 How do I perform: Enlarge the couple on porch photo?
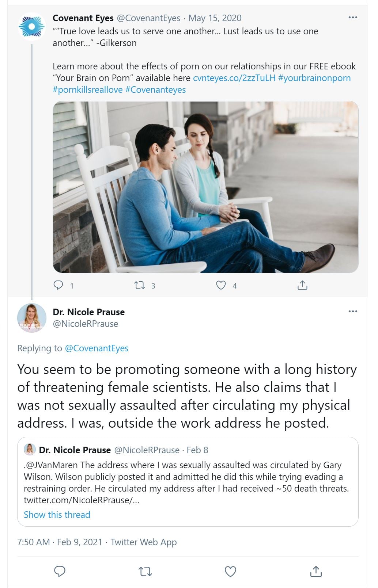[205, 187]
